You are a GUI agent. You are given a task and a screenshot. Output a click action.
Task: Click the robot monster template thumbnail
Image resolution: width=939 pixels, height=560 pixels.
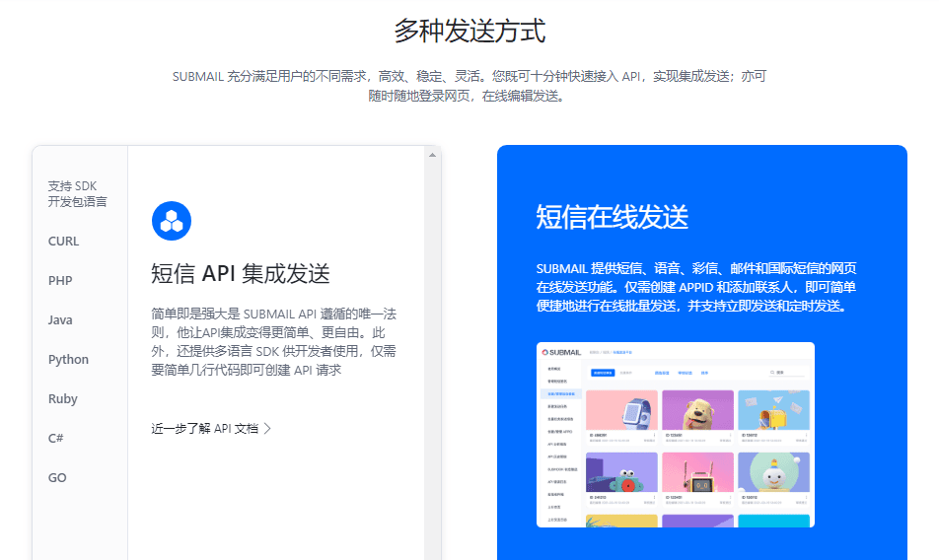click(621, 472)
